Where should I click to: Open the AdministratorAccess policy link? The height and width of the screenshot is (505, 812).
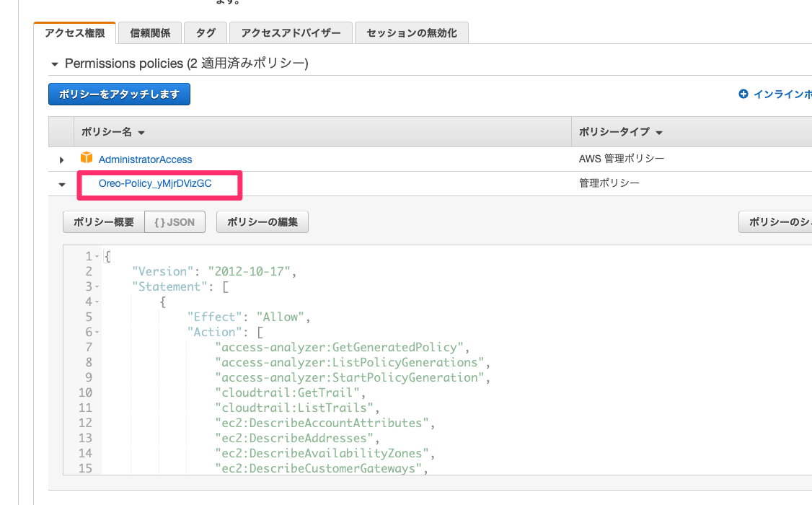(145, 159)
